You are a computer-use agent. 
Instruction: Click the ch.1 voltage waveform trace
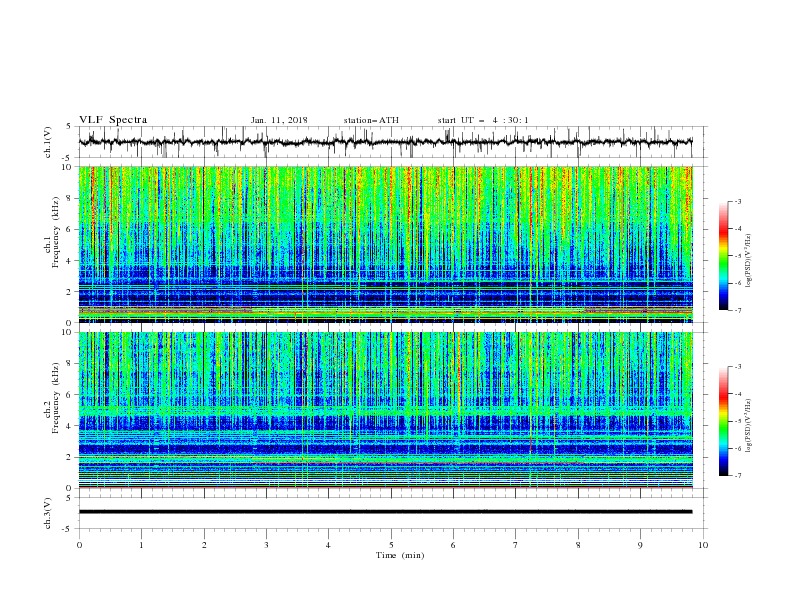coord(385,142)
